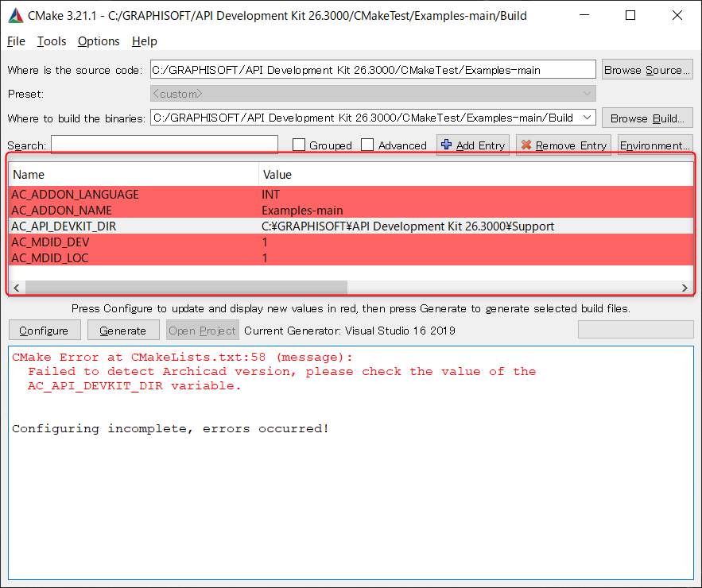
Task: Select the AC_ADDON_NAME entry
Action: pos(61,211)
